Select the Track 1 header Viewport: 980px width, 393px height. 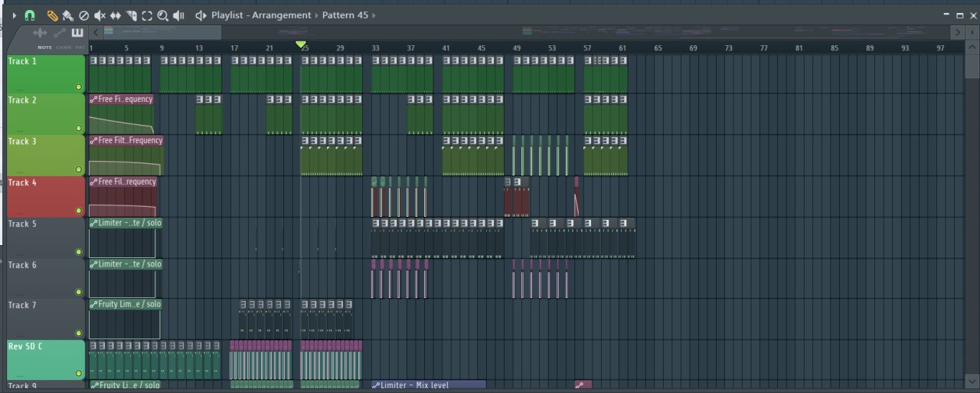[x=45, y=74]
